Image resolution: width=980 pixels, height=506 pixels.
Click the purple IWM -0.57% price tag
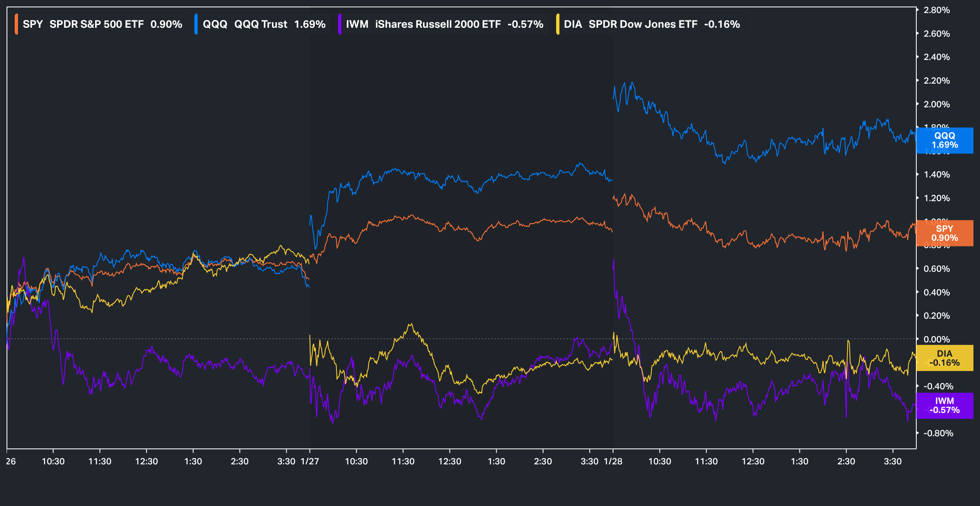(944, 406)
